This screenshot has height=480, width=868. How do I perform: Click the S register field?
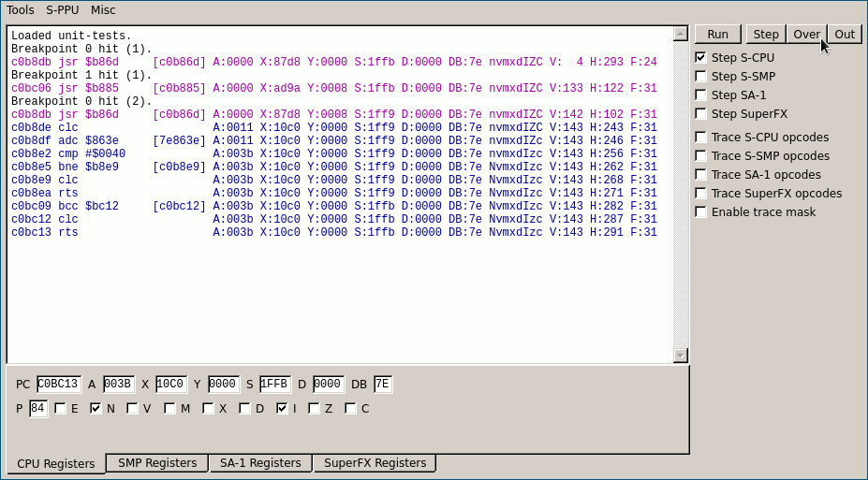275,384
